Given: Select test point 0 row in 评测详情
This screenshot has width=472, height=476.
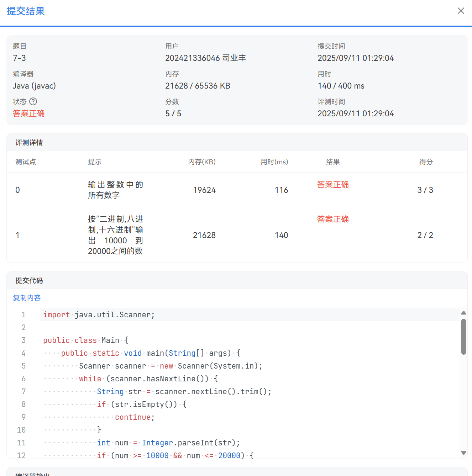Looking at the screenshot, I should (18, 190).
